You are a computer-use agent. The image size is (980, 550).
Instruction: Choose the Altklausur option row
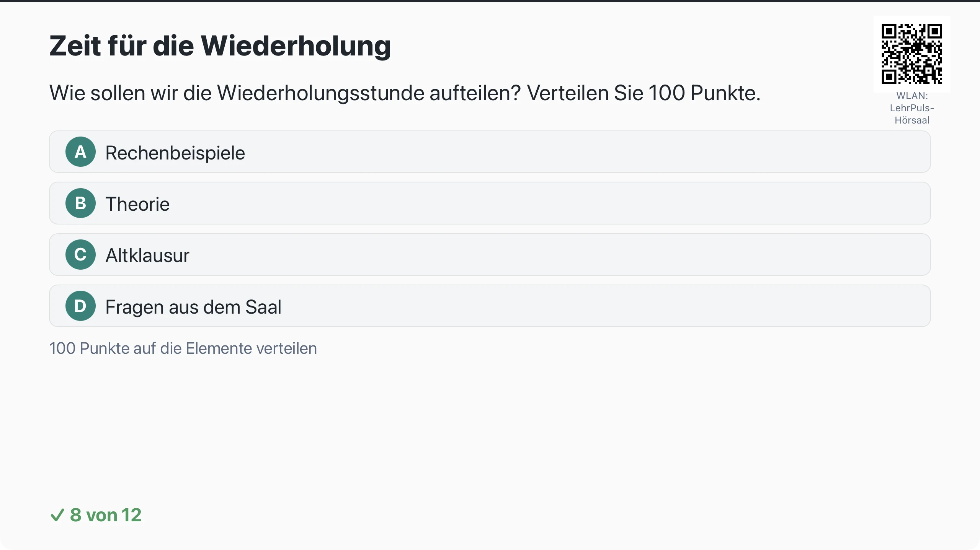pos(490,254)
